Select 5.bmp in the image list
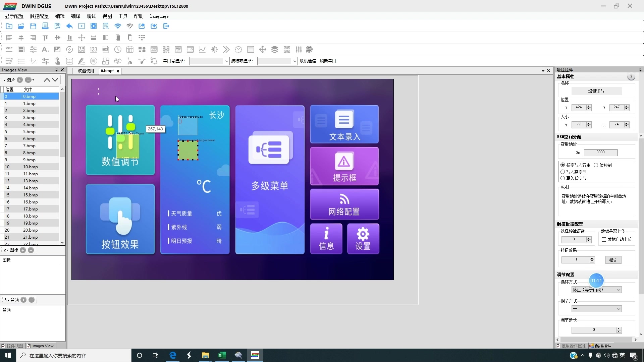This screenshot has height=362, width=644. click(30, 132)
